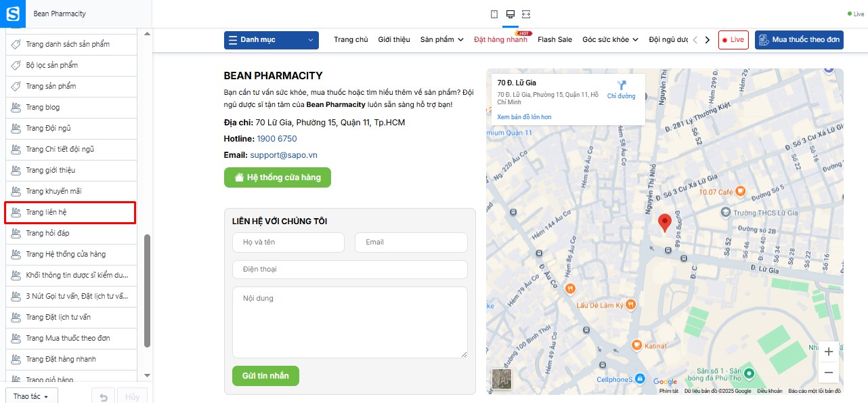Open Trang hỏi đáp item
The image size is (868, 403).
[x=70, y=234]
